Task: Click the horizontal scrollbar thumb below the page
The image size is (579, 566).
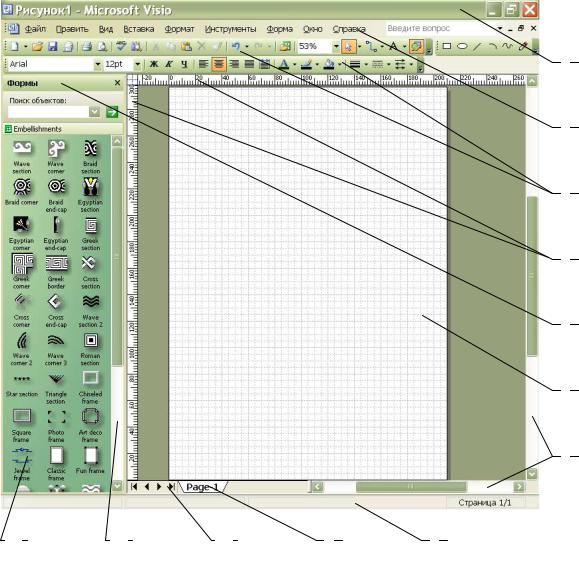Action: [411, 487]
